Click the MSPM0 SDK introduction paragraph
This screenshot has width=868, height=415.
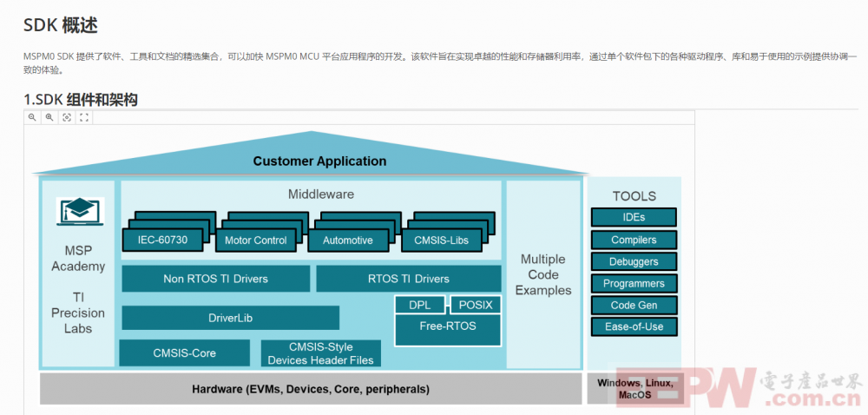coord(440,63)
